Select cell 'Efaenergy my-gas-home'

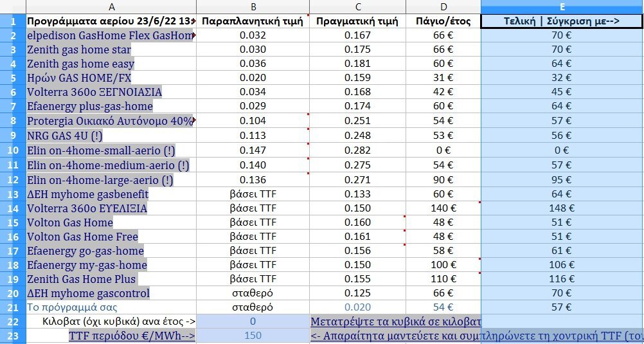111,265
